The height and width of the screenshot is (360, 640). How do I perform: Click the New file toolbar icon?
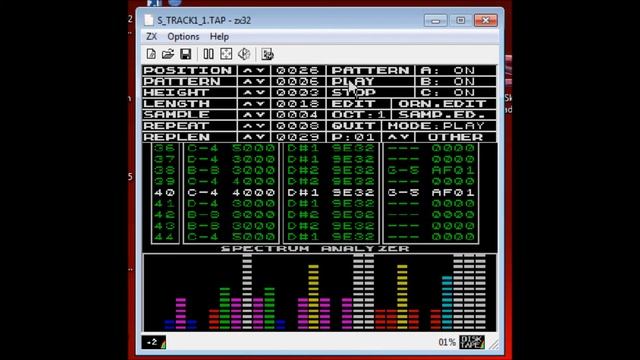pyautogui.click(x=151, y=54)
